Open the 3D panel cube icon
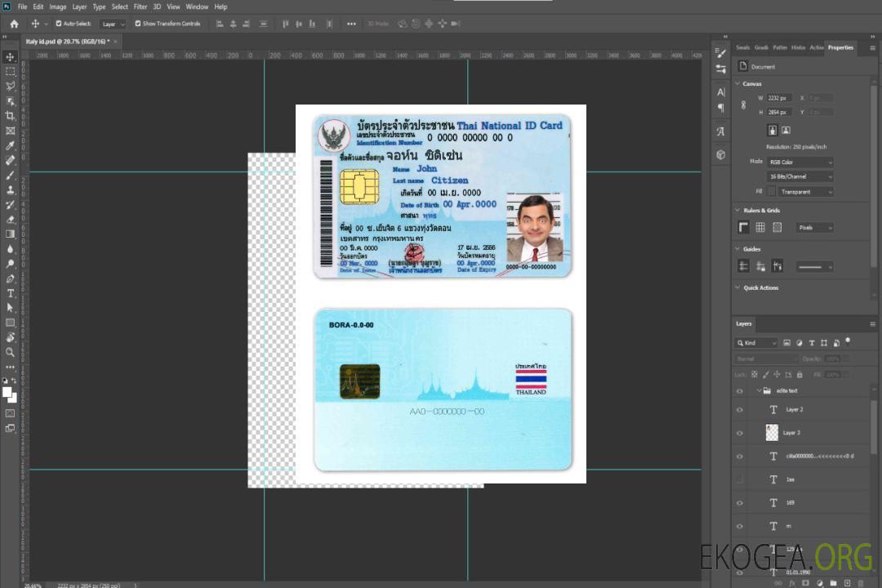Screen dimensions: 882x588 (721, 154)
